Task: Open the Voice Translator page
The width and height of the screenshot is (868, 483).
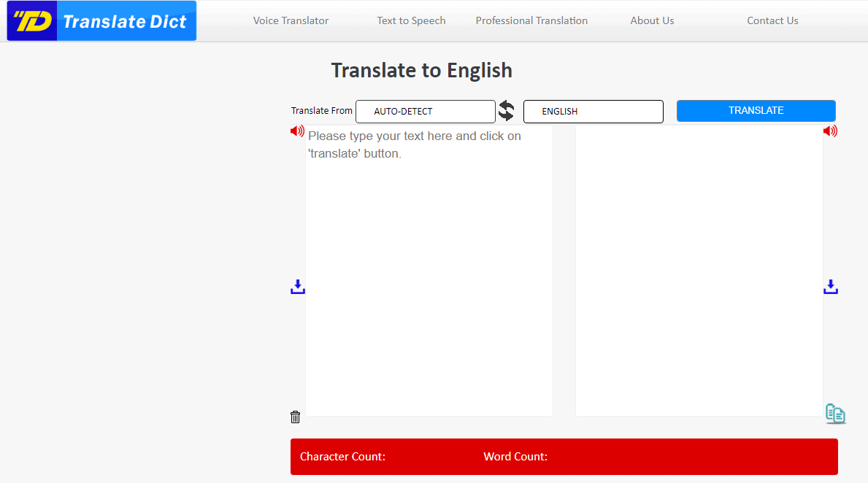Action: 291,20
